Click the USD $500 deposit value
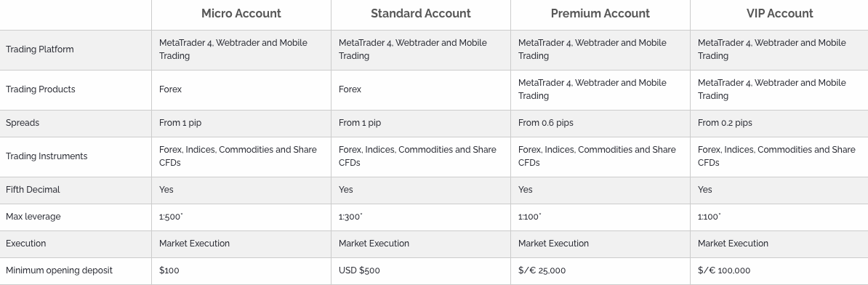 point(359,270)
